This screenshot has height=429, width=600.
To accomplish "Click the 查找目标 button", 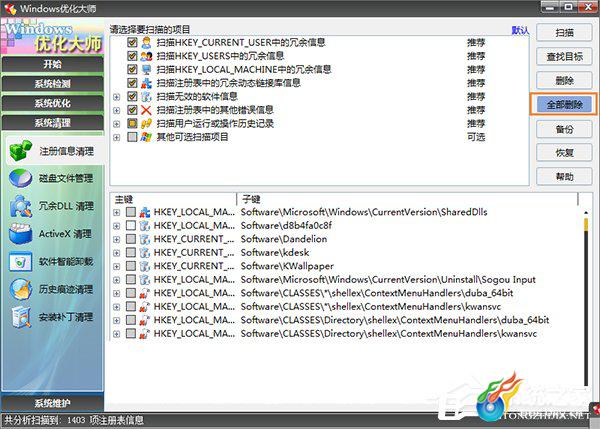I will (564, 57).
